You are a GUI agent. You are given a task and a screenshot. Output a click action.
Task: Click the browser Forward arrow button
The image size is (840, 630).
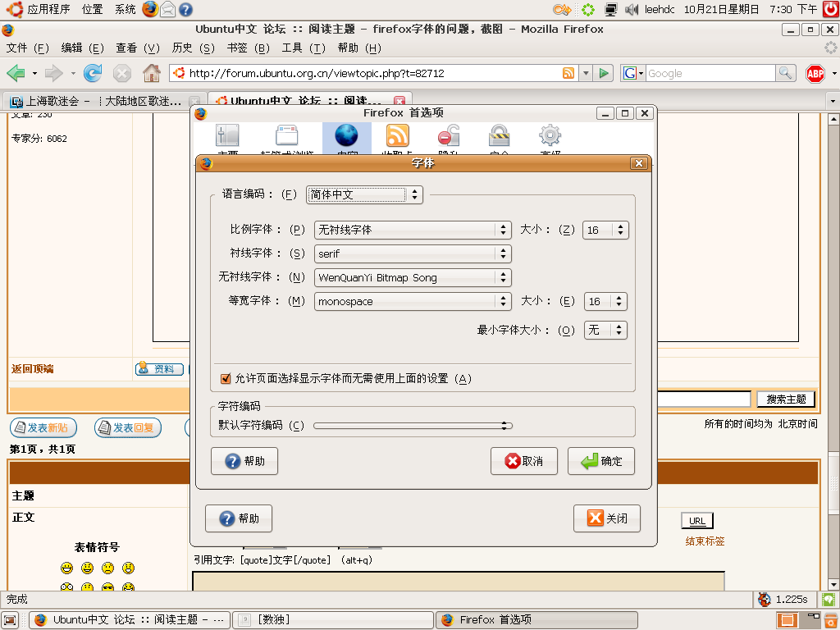[x=53, y=73]
